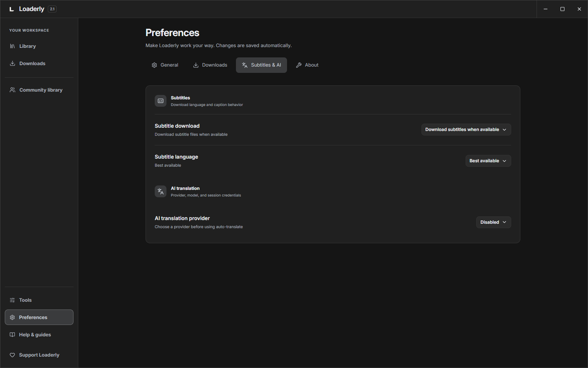Maximize the Loaderly window
Viewport: 588px width, 368px height.
pyautogui.click(x=562, y=9)
